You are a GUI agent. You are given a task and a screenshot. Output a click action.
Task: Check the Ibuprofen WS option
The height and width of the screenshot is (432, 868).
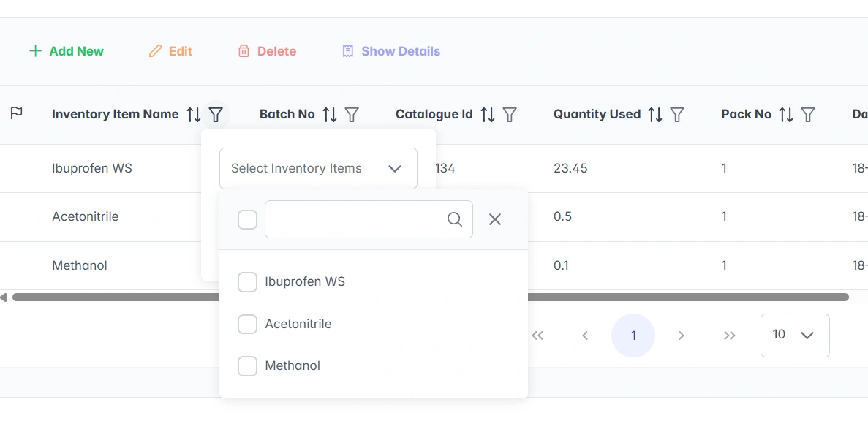[248, 282]
